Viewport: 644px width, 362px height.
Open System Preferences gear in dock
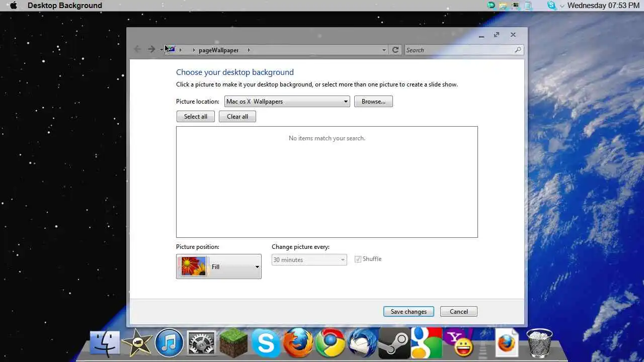201,344
